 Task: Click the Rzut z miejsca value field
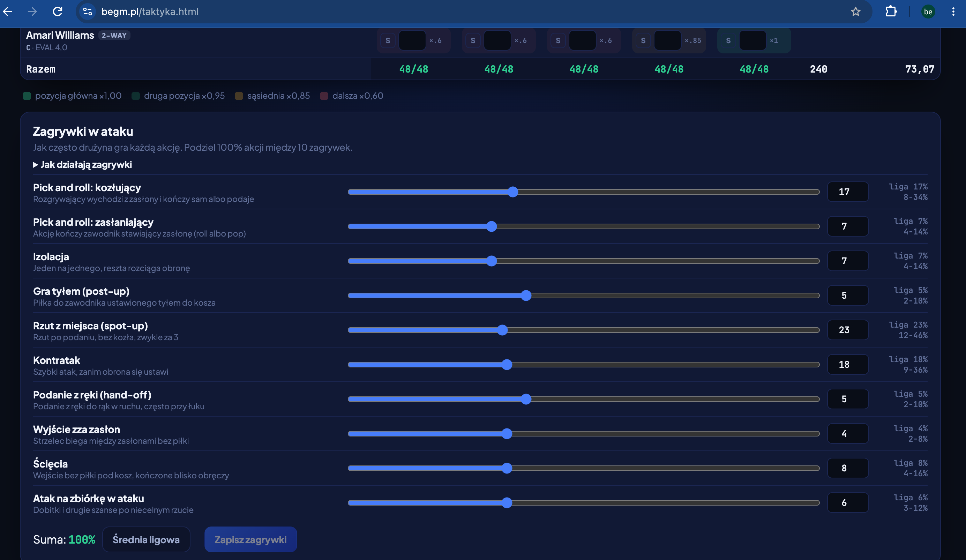[x=847, y=330]
